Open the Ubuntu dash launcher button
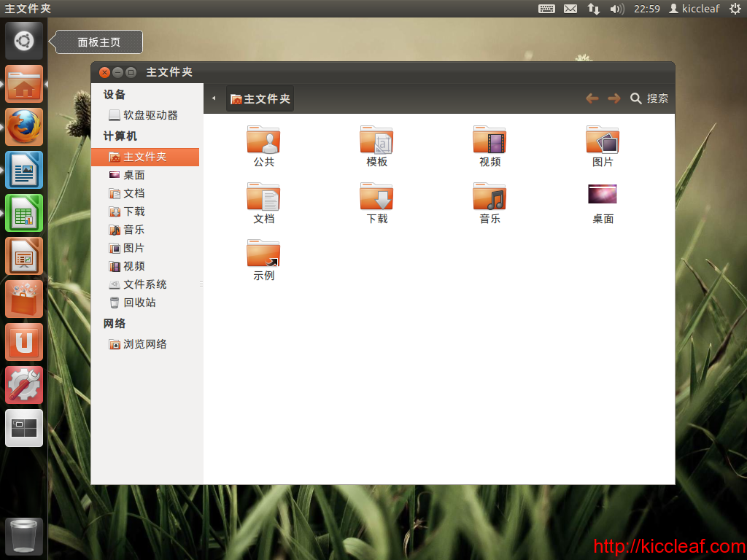The width and height of the screenshot is (747, 560). pos(24,41)
